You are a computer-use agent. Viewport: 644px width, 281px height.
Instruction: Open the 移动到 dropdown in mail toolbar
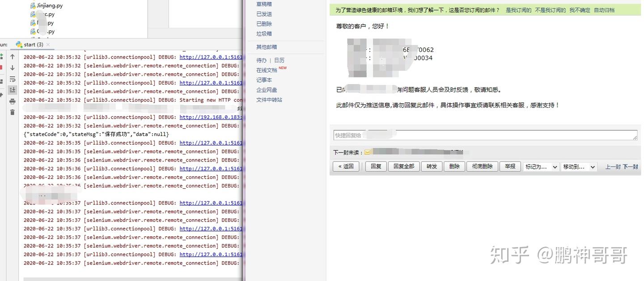pos(579,166)
